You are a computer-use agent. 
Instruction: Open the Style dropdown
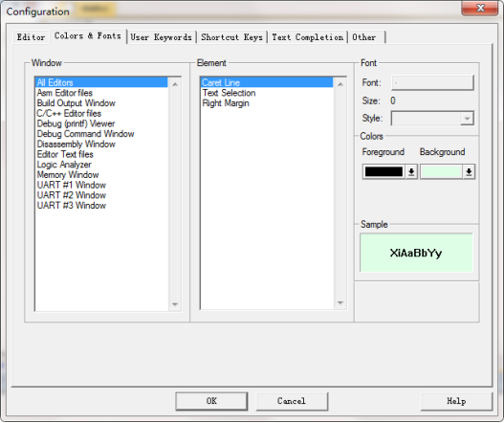tap(432, 119)
